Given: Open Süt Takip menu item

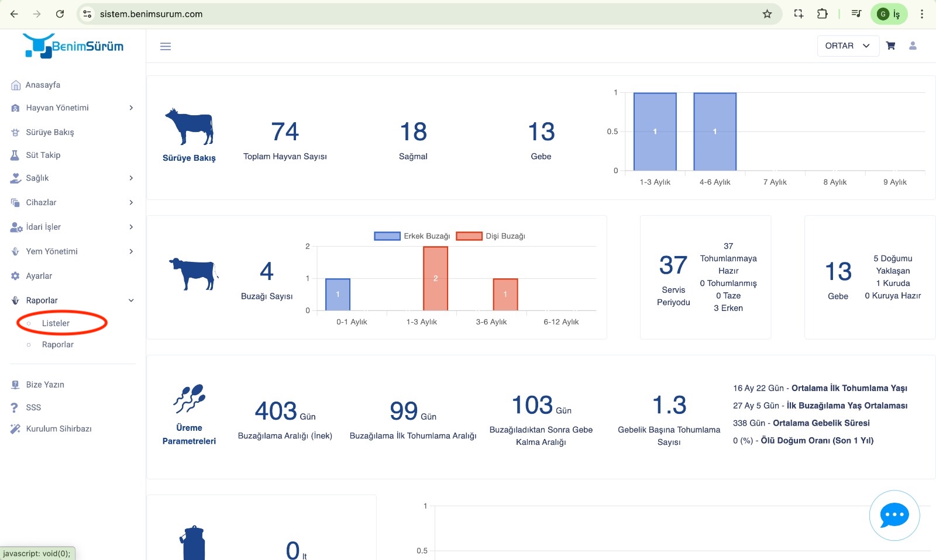Looking at the screenshot, I should (x=43, y=155).
